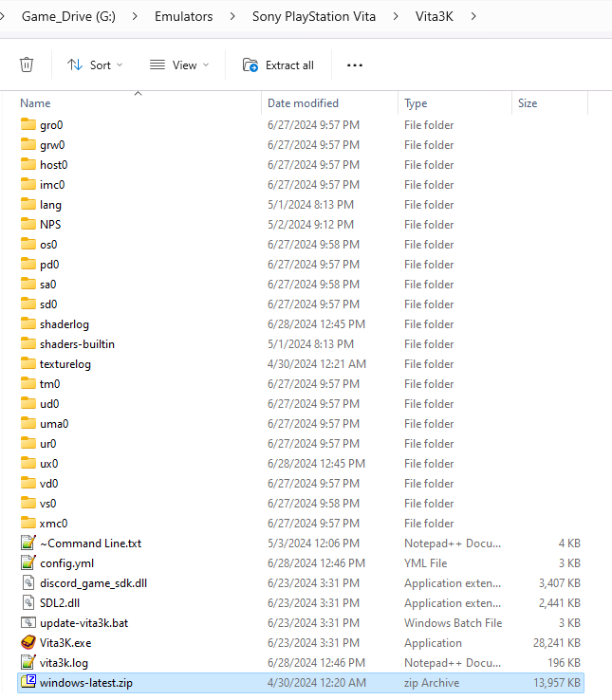Screen dimensions: 612x700
Task: Go to Game_Drive (G:) in breadcrumb
Action: (x=68, y=16)
